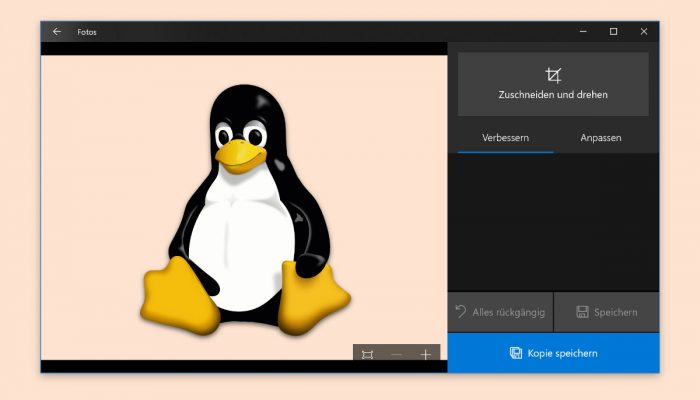This screenshot has width=700, height=400.
Task: Zoom in with the plus icon
Action: click(425, 354)
